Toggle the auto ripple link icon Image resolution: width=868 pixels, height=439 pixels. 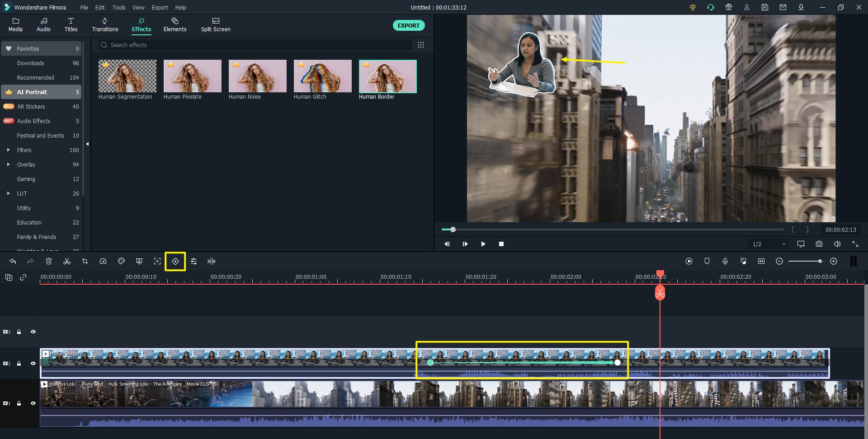[23, 277]
